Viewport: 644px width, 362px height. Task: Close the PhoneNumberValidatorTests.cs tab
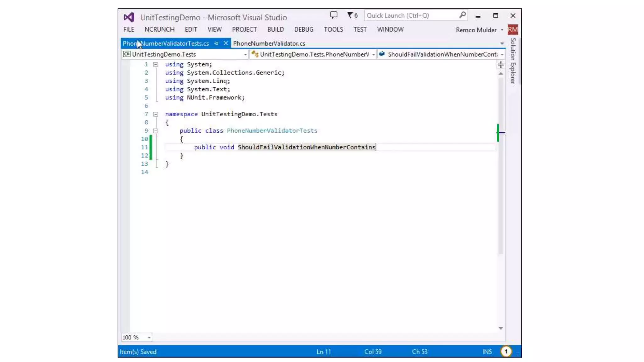click(x=226, y=43)
